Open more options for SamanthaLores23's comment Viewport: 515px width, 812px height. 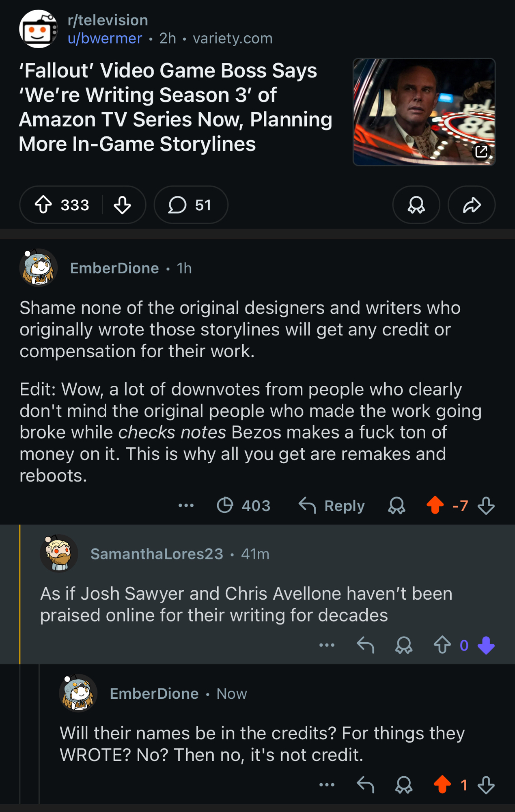327,645
